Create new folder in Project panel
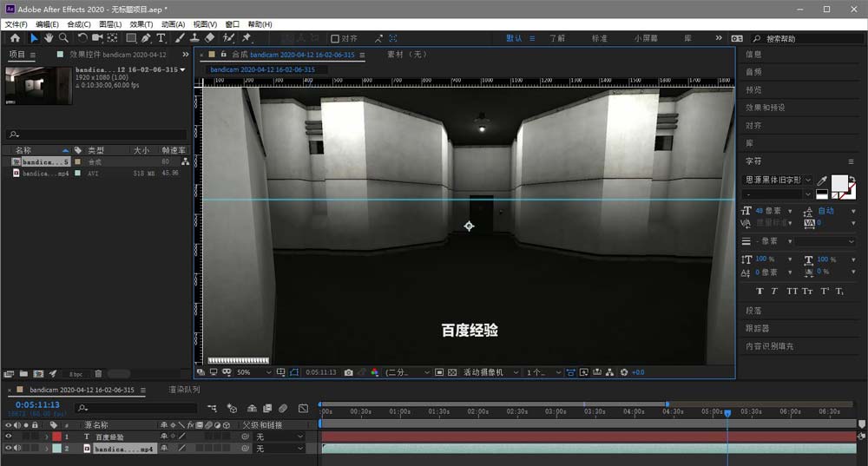868x466 pixels. (x=23, y=374)
